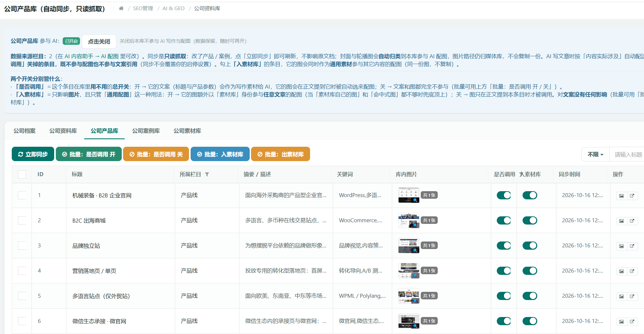Open external link for 微信生态承接 · 微官网 row
Viewport: 644px width, 334px height.
[x=632, y=322]
